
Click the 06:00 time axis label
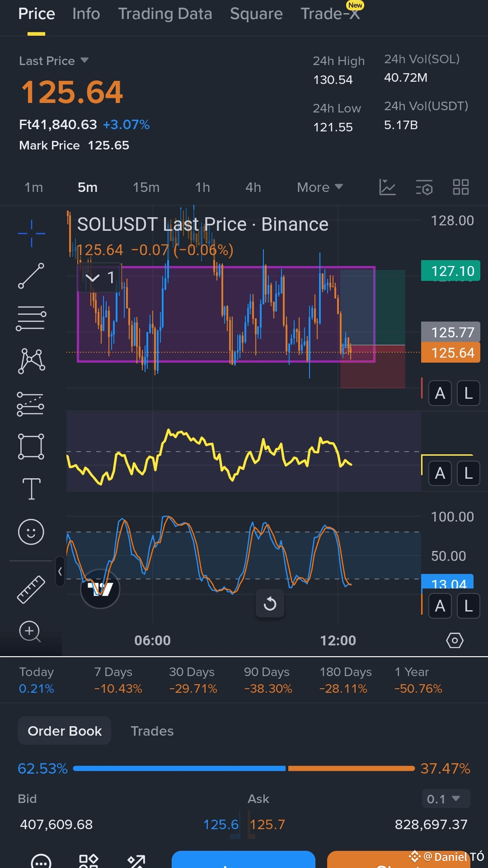pyautogui.click(x=153, y=640)
